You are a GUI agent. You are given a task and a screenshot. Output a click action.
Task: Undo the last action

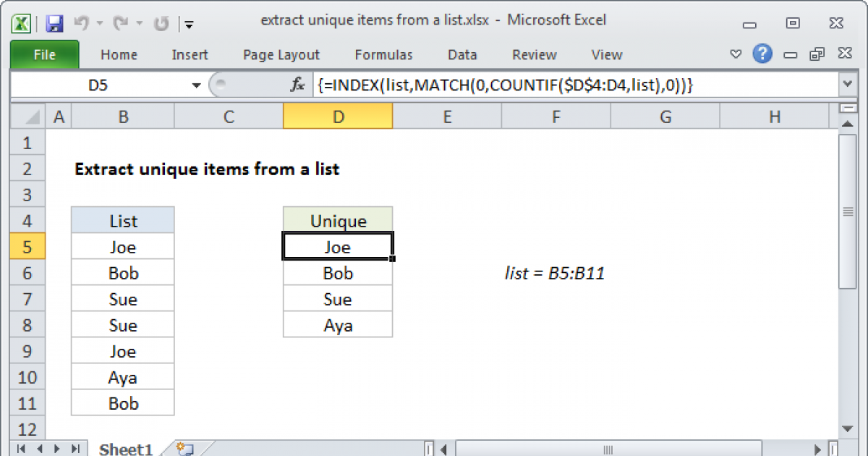(x=81, y=21)
